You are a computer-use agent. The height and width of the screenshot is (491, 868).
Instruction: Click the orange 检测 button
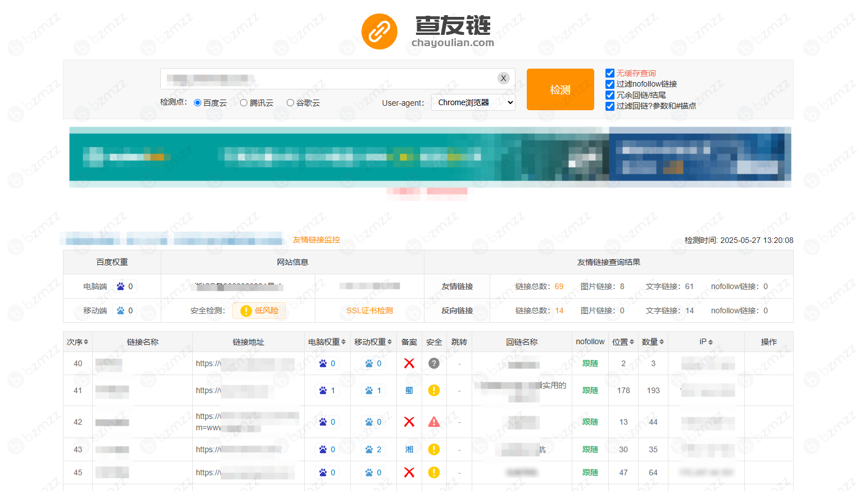point(560,89)
